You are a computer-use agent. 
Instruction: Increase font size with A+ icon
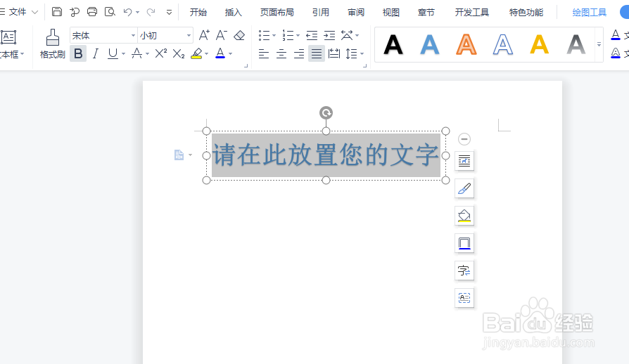(204, 35)
